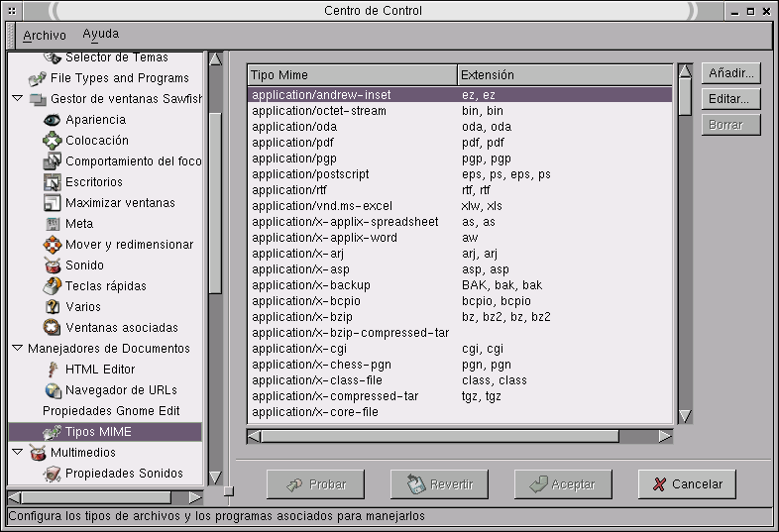Select the application/andrew-inset row

point(460,95)
